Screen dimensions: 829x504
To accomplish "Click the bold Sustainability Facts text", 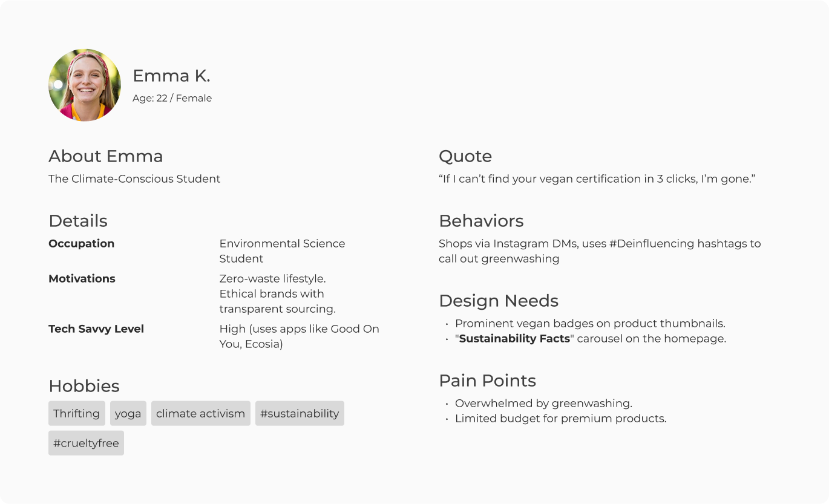I will pos(514,338).
